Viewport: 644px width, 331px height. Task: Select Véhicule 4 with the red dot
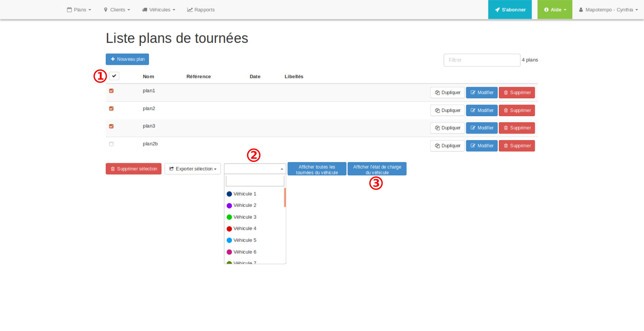click(245, 229)
